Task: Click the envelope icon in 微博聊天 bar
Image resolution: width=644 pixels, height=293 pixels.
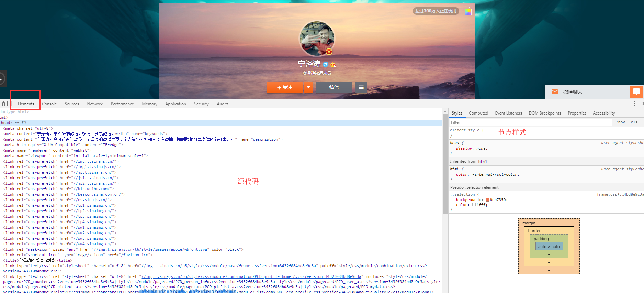Action: 554,91
